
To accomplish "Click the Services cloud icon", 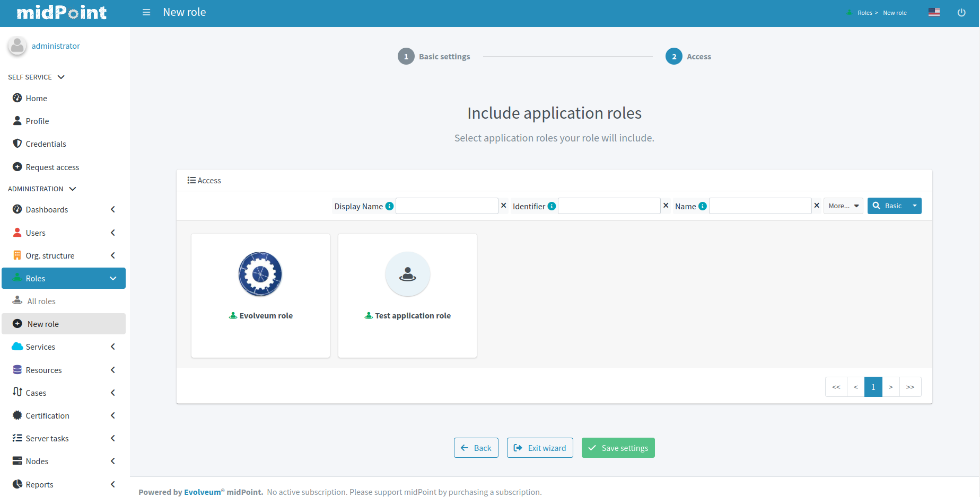I will point(17,347).
